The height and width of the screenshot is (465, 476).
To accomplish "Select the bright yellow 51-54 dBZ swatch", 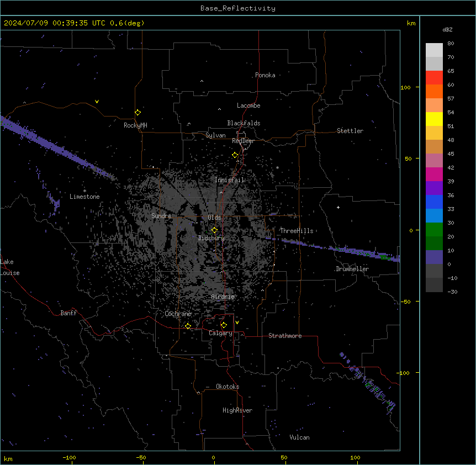I will pos(434,119).
